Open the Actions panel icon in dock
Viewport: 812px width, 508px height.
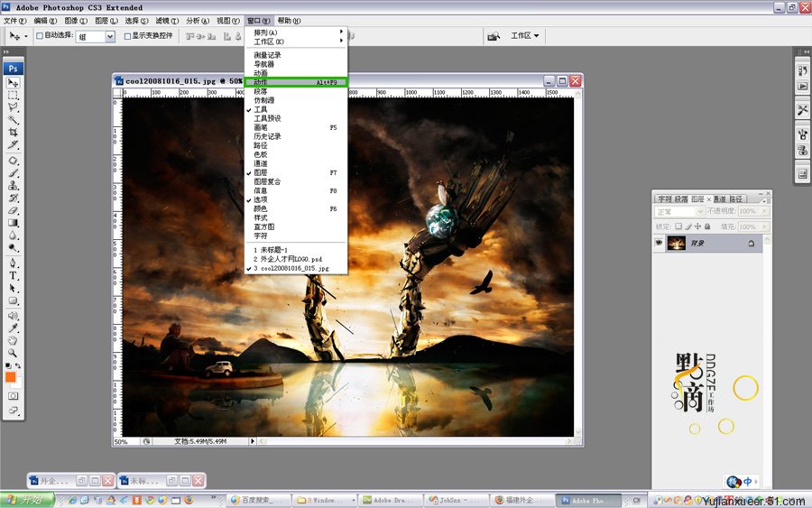tap(802, 86)
